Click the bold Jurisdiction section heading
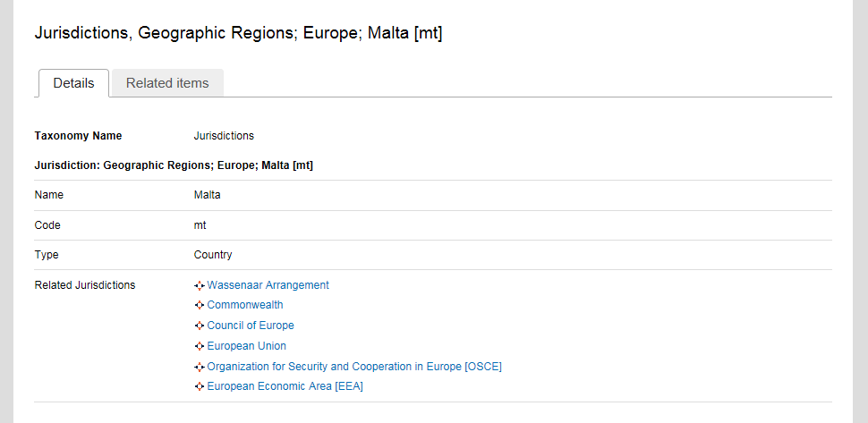This screenshot has width=868, height=423. [173, 165]
